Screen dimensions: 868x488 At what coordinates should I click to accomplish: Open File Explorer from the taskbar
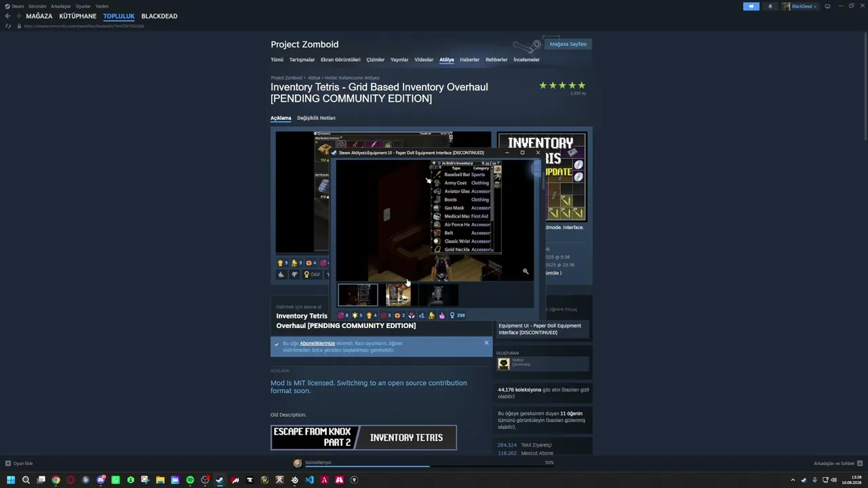(160, 480)
